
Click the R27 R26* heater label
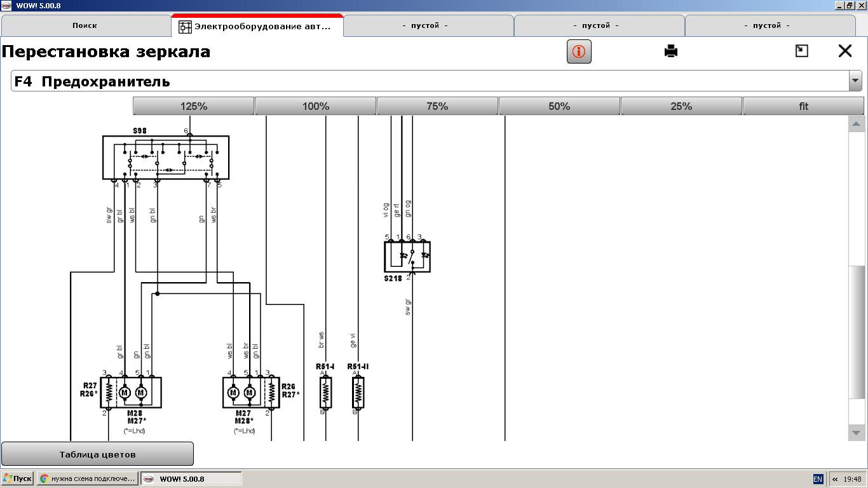pyautogui.click(x=89, y=390)
